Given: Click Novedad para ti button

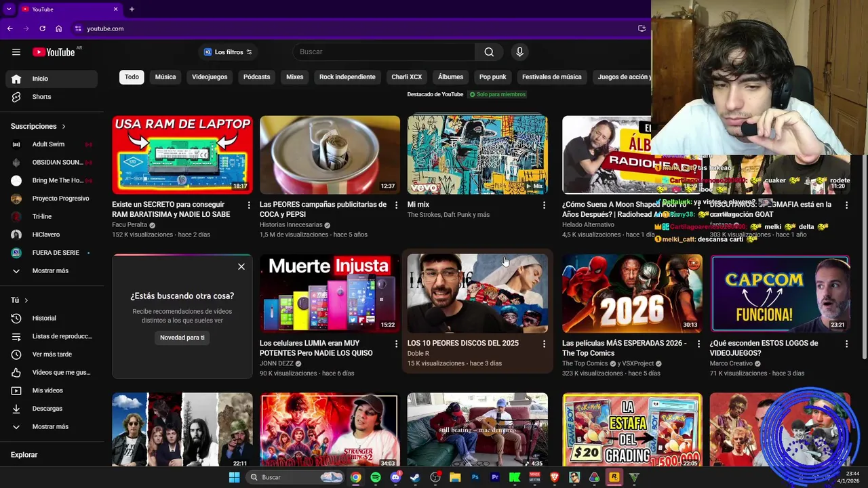Looking at the screenshot, I should [182, 338].
